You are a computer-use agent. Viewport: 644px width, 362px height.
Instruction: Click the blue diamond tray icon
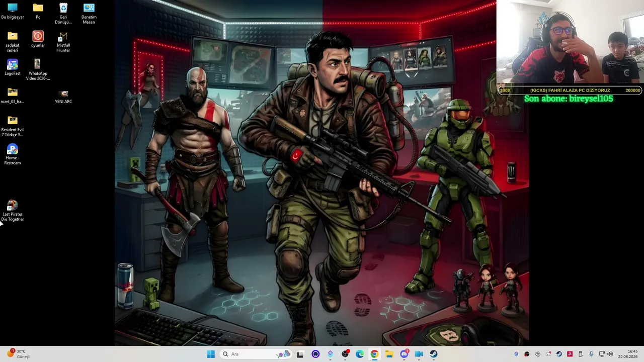pos(516,354)
